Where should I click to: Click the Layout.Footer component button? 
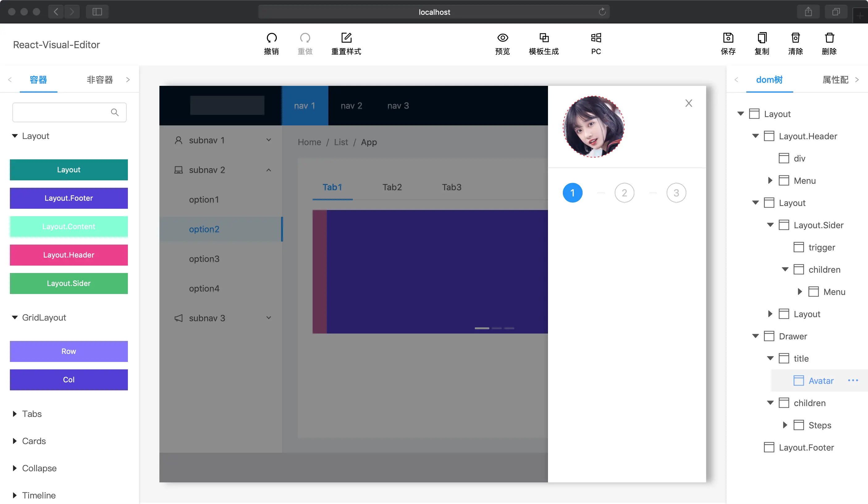pyautogui.click(x=69, y=198)
